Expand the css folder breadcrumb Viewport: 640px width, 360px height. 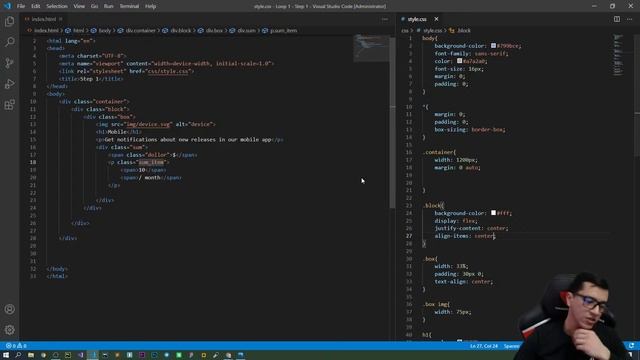(x=404, y=30)
